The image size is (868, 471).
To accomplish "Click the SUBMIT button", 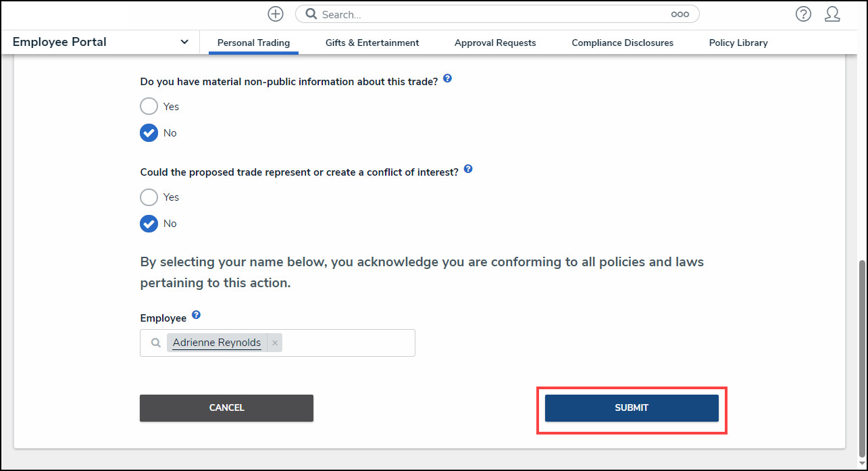I will (631, 407).
